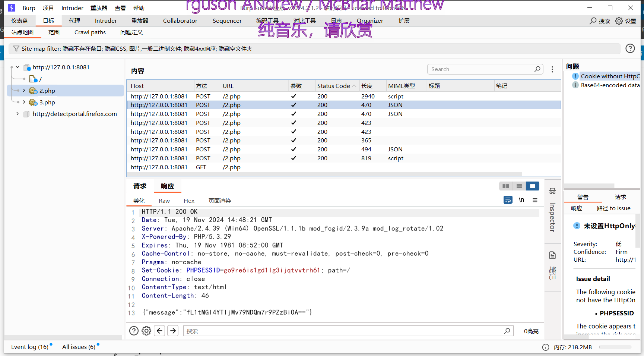Sort by 长度 column header
The height and width of the screenshot is (356, 644).
click(x=372, y=86)
